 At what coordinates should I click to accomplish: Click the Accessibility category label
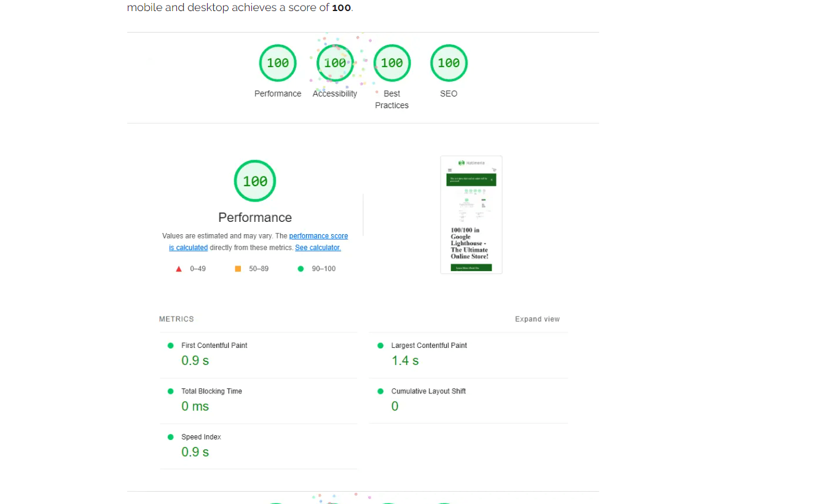335,94
